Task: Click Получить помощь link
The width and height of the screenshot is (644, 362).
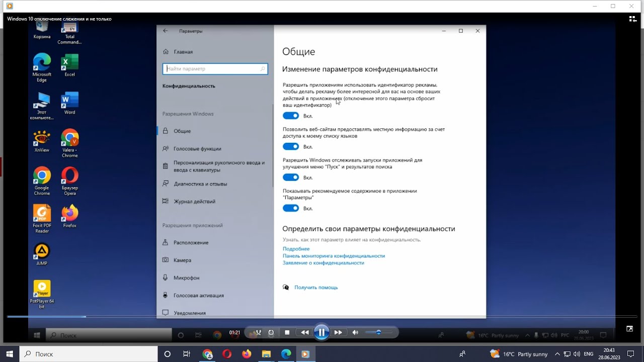Action: 316,288
